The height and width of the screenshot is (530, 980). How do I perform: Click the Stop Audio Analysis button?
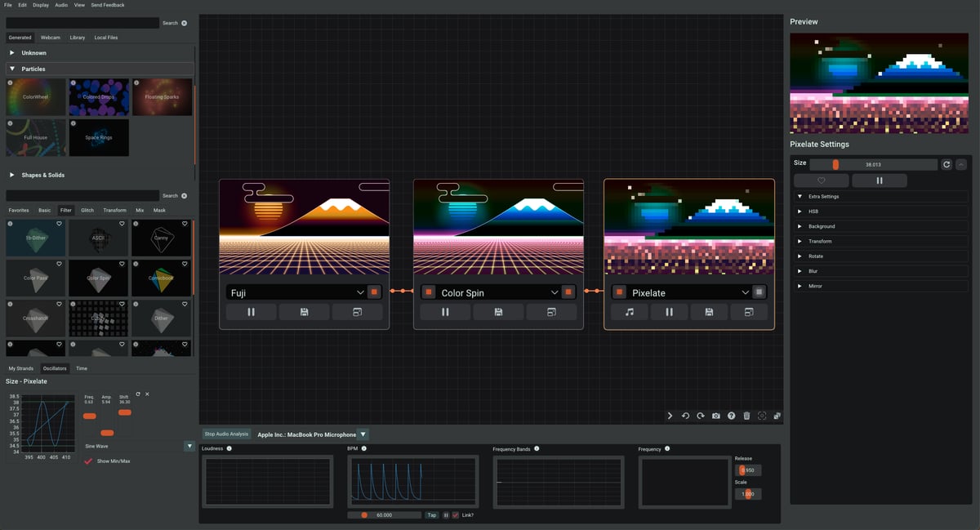(226, 434)
